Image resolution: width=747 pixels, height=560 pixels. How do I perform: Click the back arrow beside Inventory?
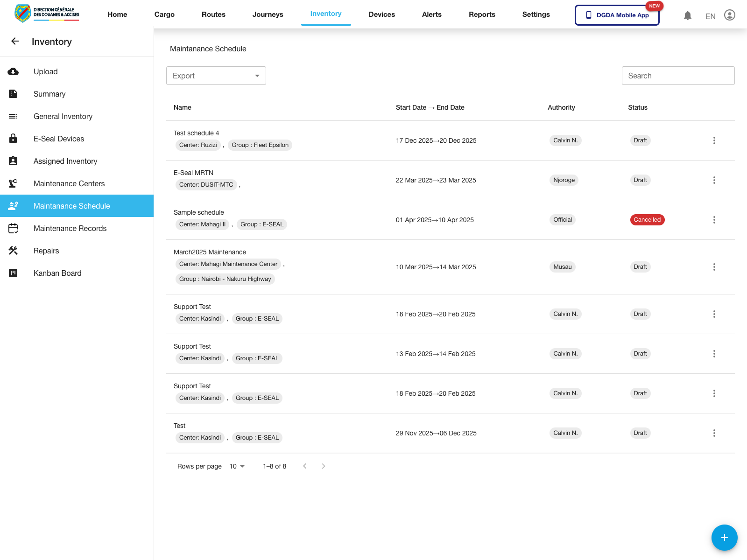click(15, 42)
